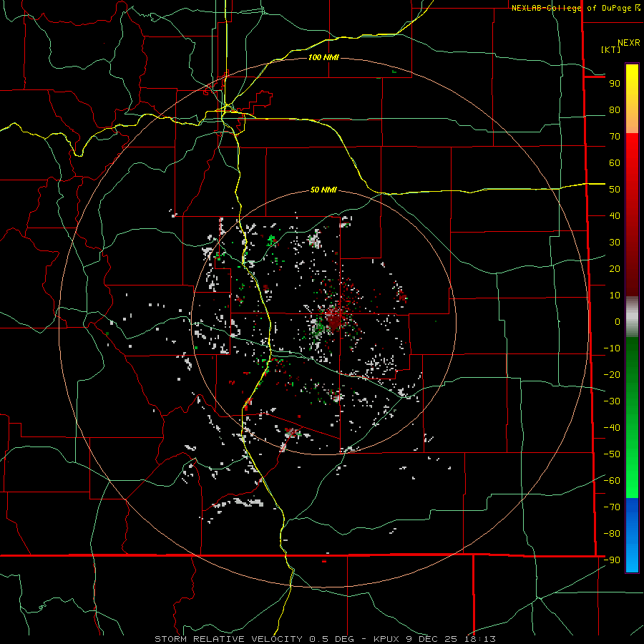This screenshot has width=644, height=644.
Task: Pick the gray zero-velocity segment of the color bar
Action: click(632, 316)
